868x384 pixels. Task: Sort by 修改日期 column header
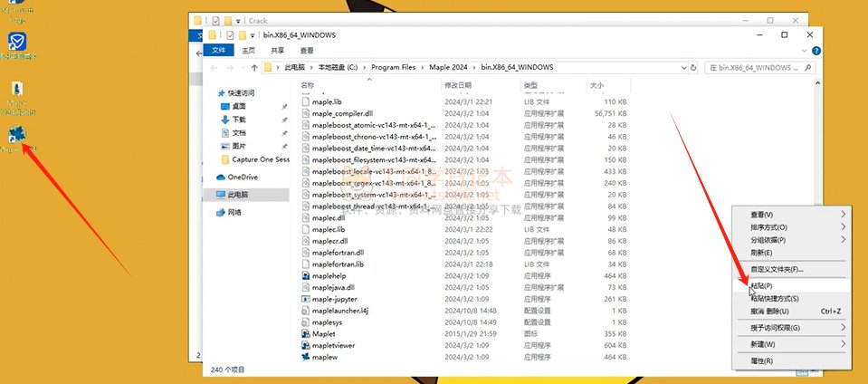tap(455, 85)
